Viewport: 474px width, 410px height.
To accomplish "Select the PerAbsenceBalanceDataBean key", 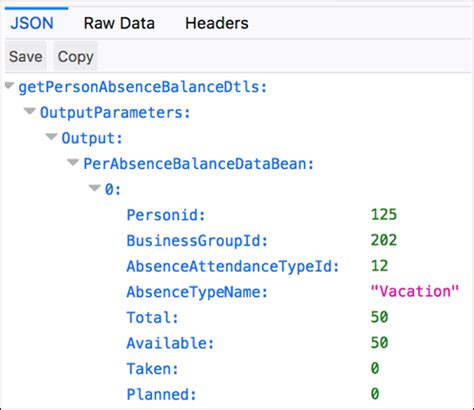I will 198,164.
